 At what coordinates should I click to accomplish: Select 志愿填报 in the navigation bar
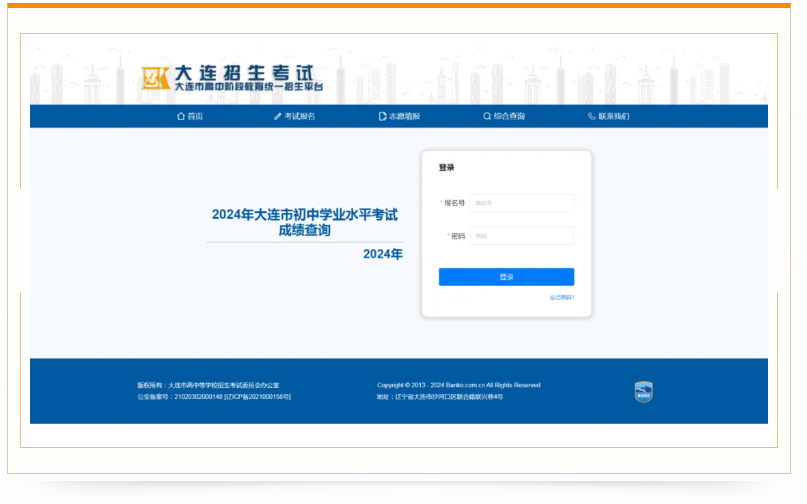tap(404, 117)
